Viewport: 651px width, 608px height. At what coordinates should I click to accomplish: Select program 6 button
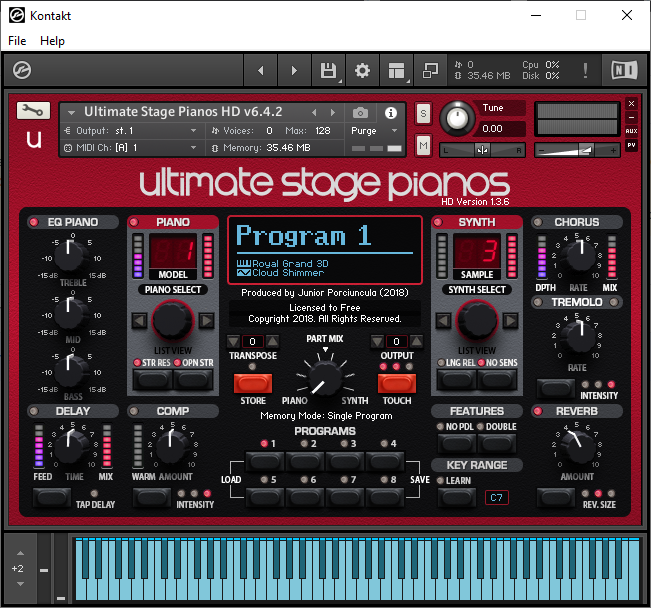pyautogui.click(x=305, y=497)
